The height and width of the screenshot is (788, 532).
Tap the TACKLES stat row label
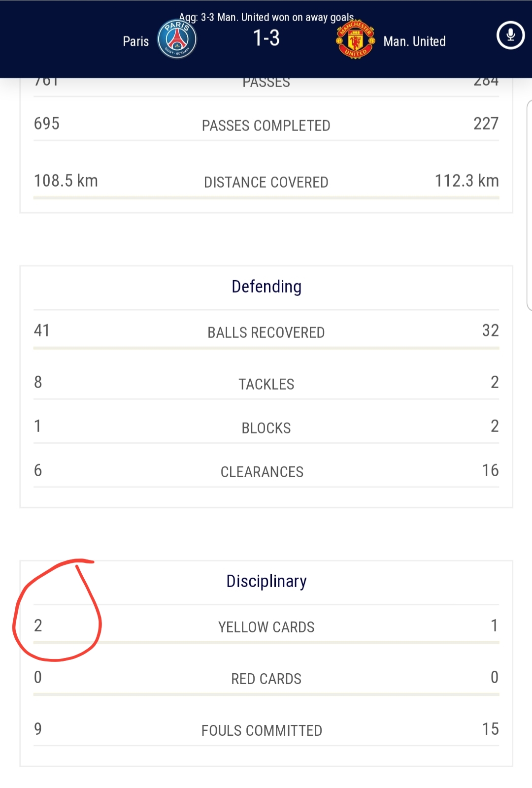click(266, 384)
